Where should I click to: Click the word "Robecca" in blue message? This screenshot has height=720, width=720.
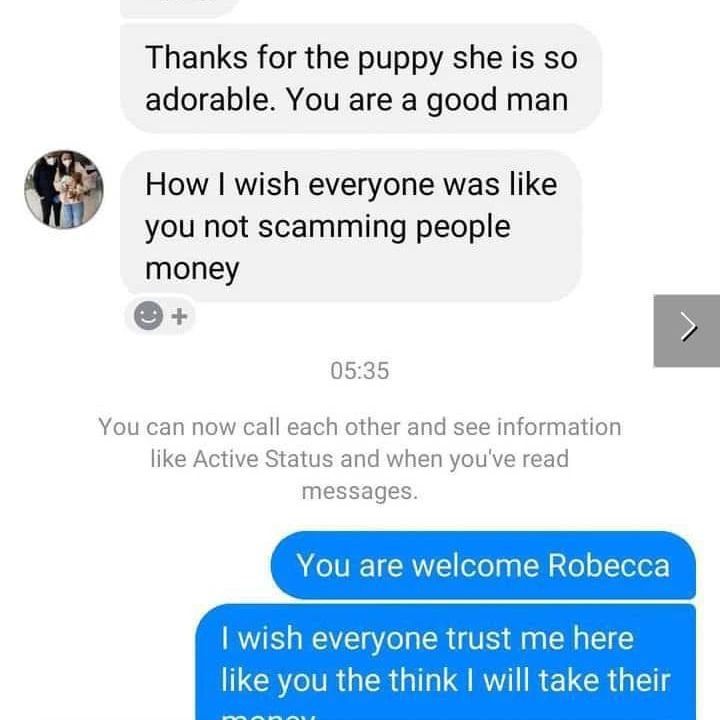click(x=608, y=565)
